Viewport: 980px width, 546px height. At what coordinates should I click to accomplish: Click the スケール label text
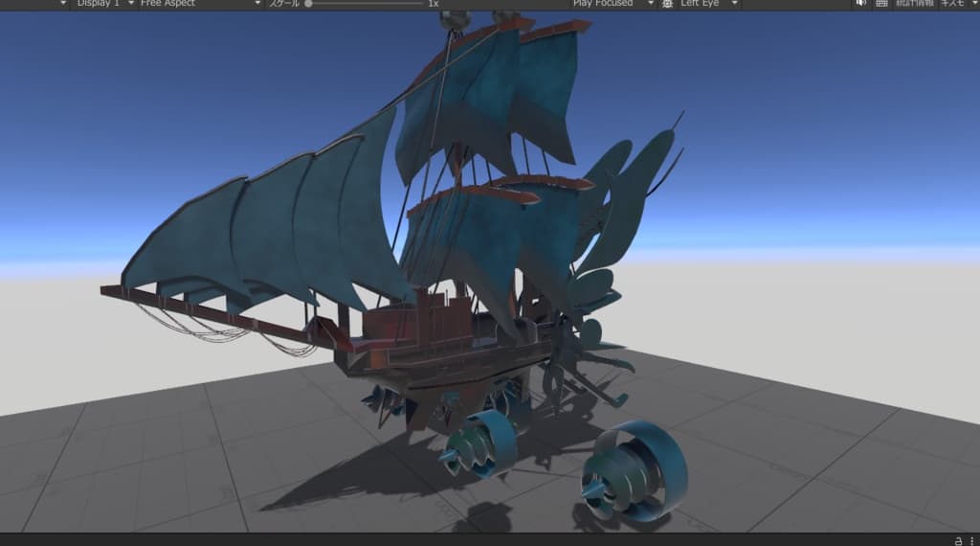[284, 3]
